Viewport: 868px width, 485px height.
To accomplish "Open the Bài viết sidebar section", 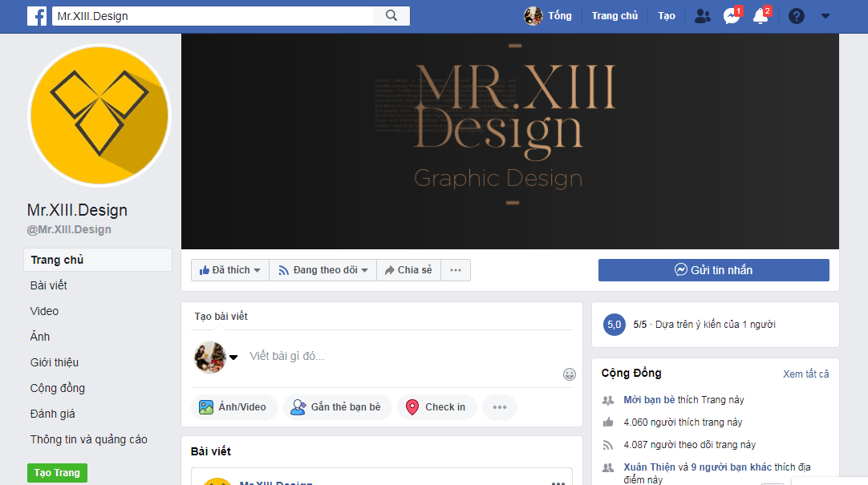I will pos(49,285).
